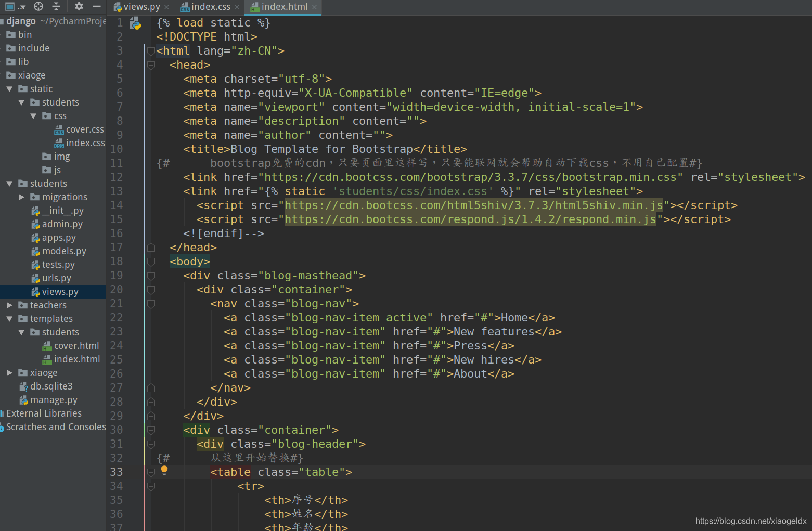Close the index.html tab

[x=314, y=7]
